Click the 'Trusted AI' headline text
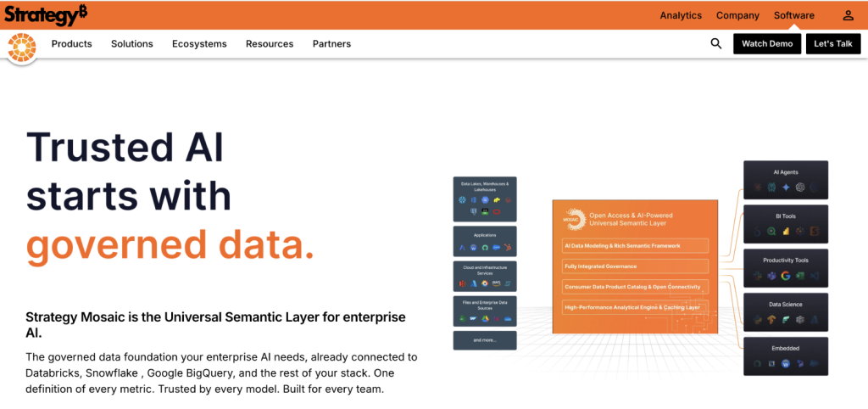This screenshot has width=868, height=409. (125, 146)
